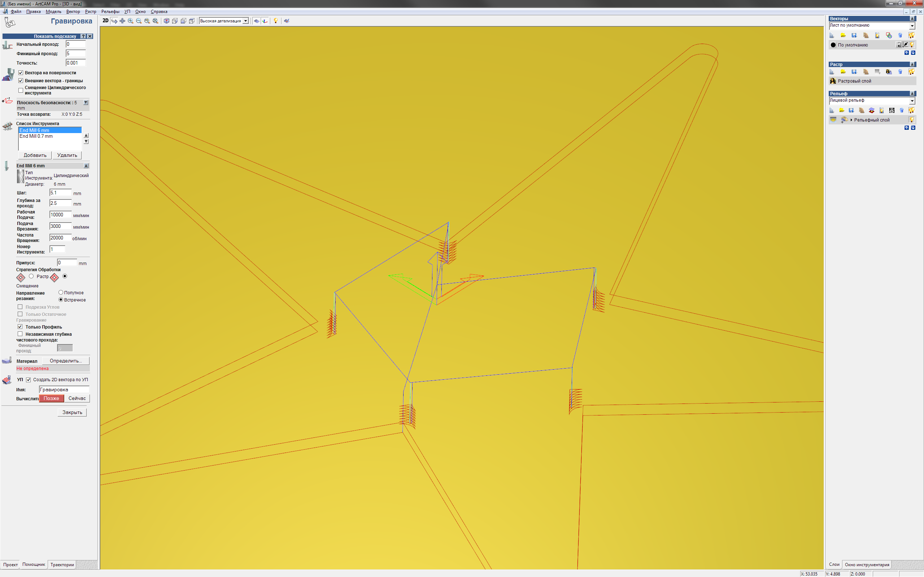This screenshot has width=924, height=577.
Task: Click the zoom out magnifier icon
Action: pos(139,21)
